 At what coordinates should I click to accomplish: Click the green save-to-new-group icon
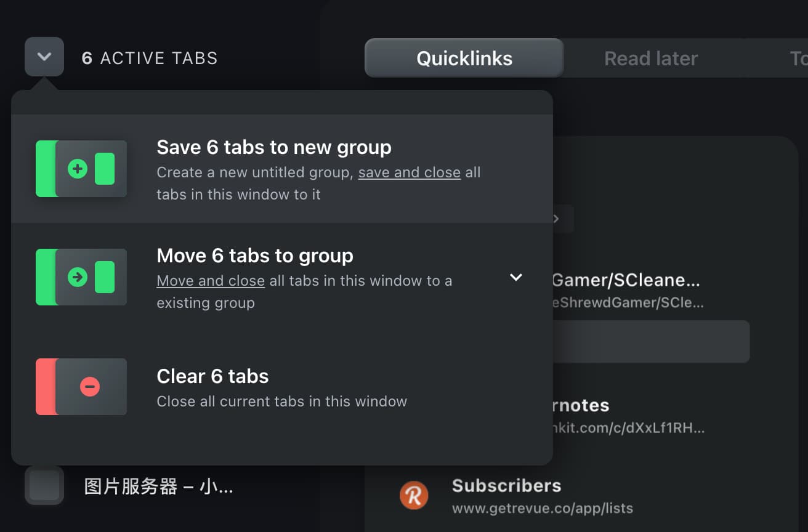[81, 169]
